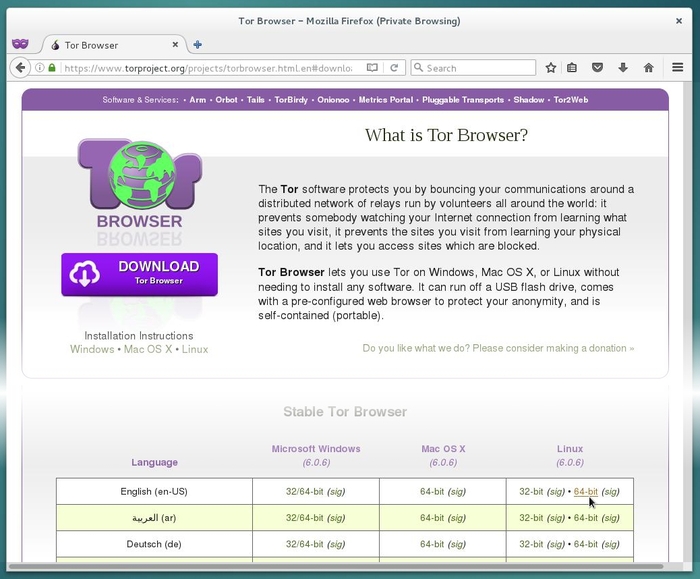Click magnifier icon in search box
700x579 pixels.
pos(418,67)
